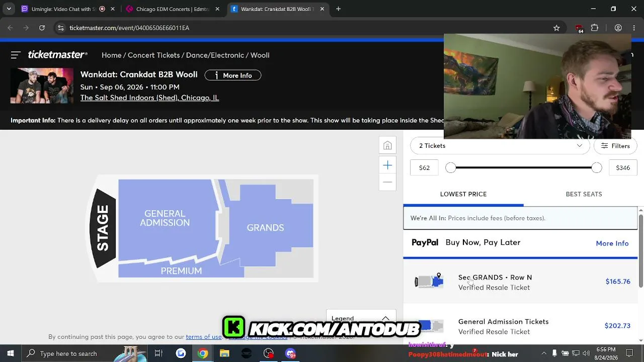Open PayPal More Info link
The image size is (644, 362).
click(612, 243)
